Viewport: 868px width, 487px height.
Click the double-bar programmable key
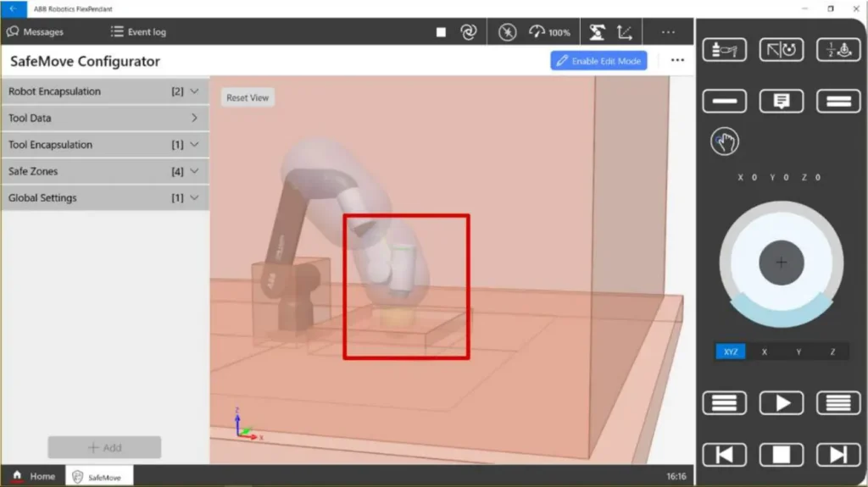tap(838, 102)
